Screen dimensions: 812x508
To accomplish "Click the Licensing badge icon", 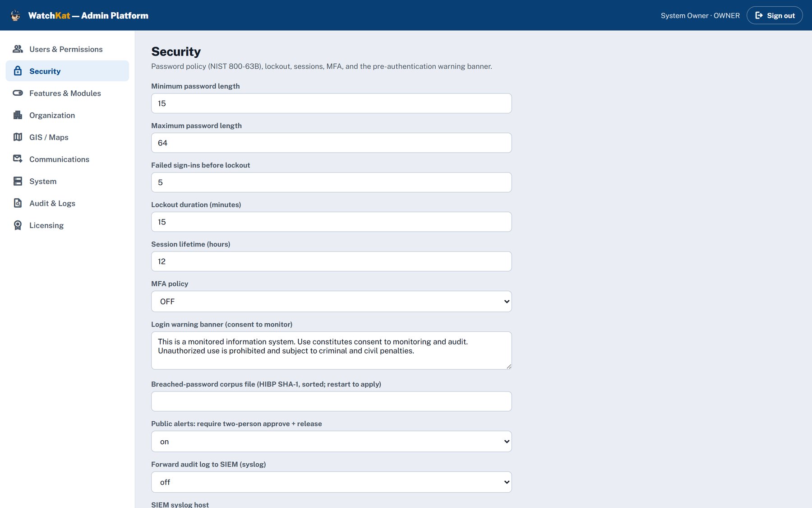I will click(x=18, y=225).
